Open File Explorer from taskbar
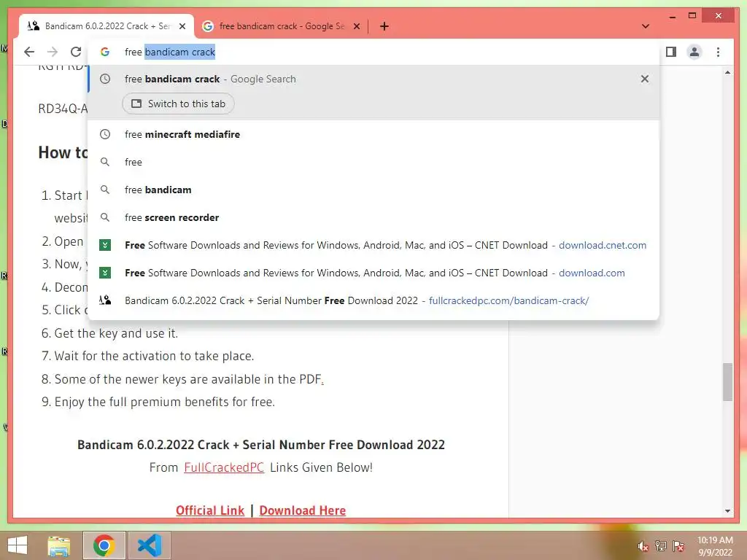 (x=59, y=545)
